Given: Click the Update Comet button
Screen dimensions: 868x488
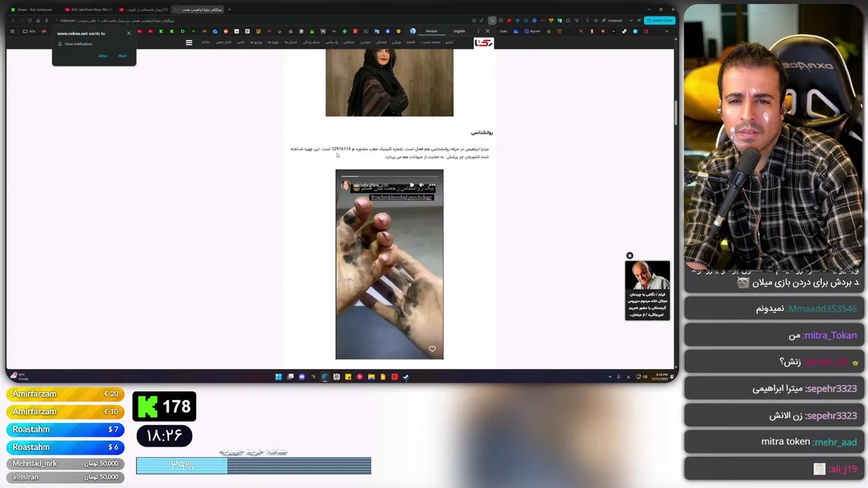Looking at the screenshot, I should pos(660,20).
